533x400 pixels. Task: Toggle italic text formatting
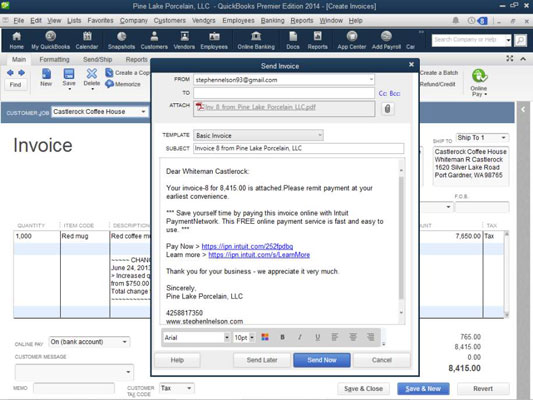(299, 337)
